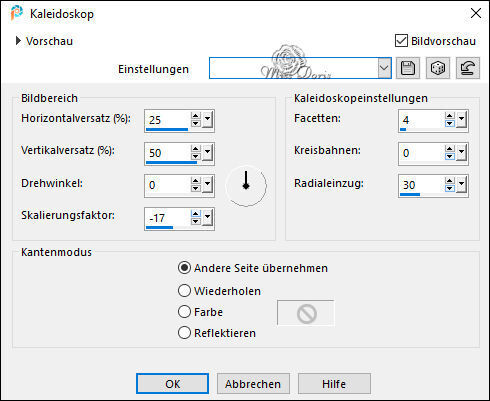The width and height of the screenshot is (490, 401).
Task: Select the Wiederholen edge mode
Action: pos(184,291)
